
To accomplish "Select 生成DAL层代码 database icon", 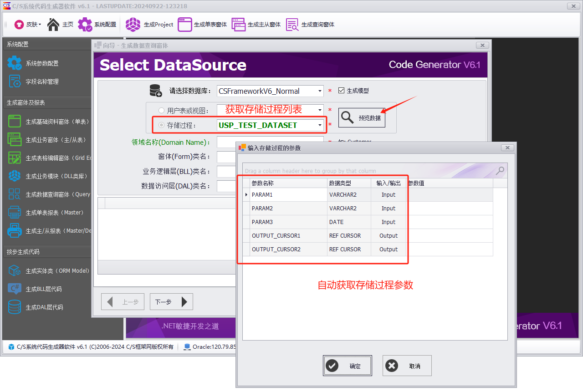I will click(15, 307).
